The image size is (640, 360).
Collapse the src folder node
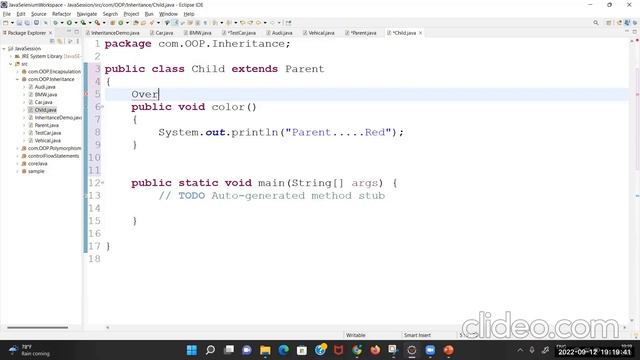coord(11,64)
